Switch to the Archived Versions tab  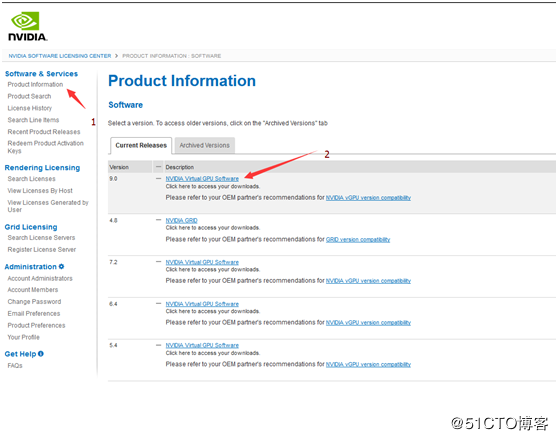click(x=204, y=145)
